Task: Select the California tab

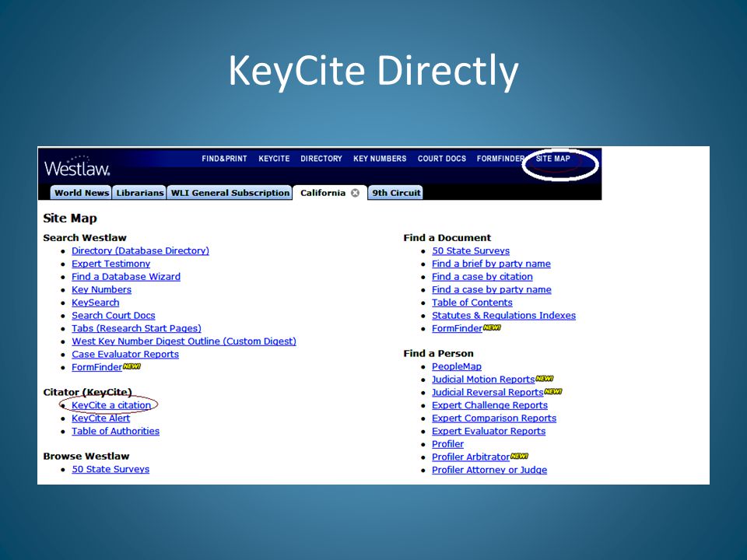Action: 322,193
